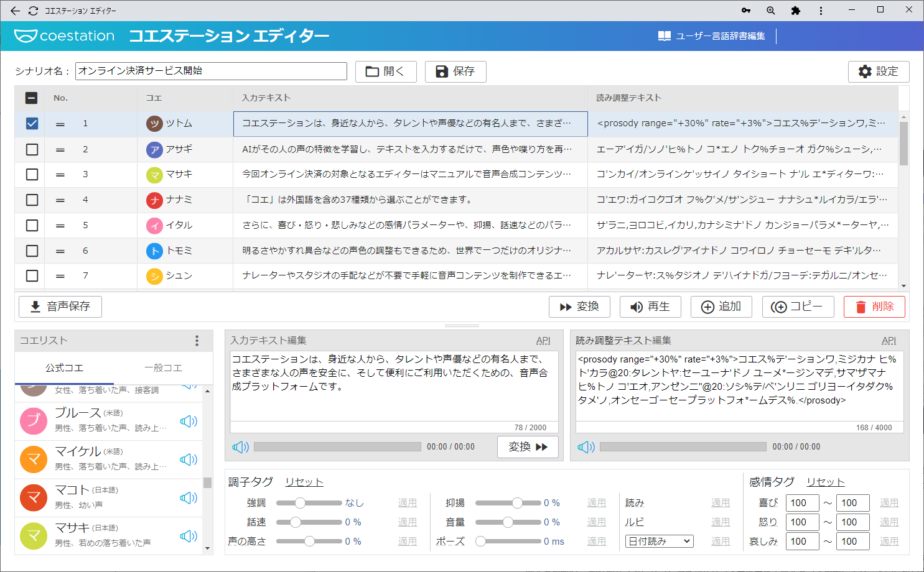Select the マコト voice in the list

point(109,498)
